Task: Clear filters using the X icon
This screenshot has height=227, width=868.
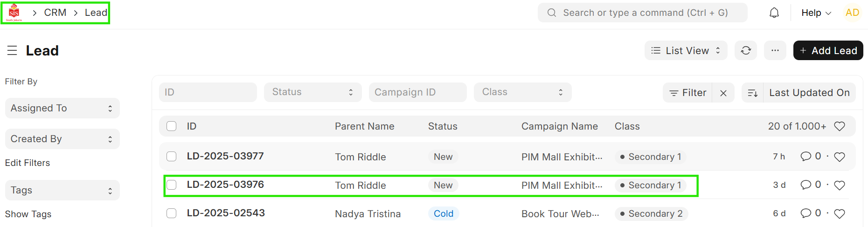Action: [x=723, y=93]
